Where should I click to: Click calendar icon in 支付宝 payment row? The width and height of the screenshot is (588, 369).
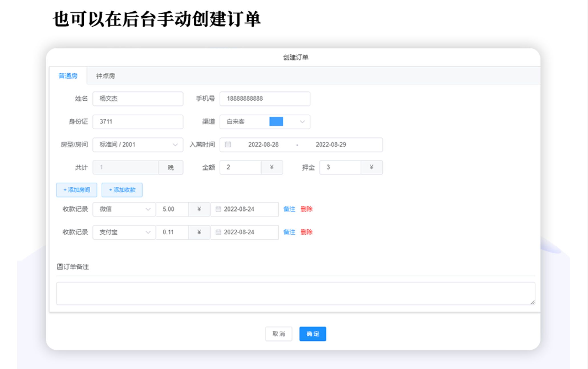[218, 232]
